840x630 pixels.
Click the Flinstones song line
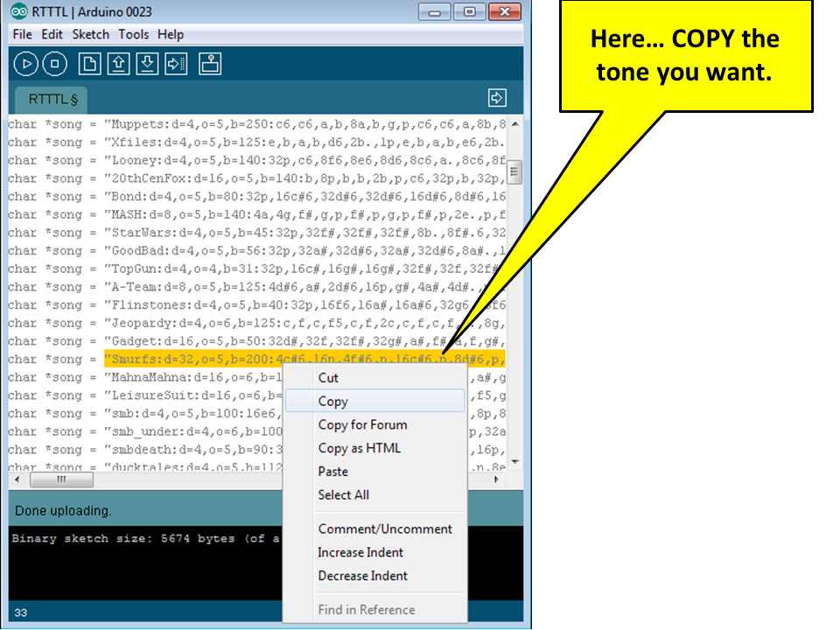point(256,305)
